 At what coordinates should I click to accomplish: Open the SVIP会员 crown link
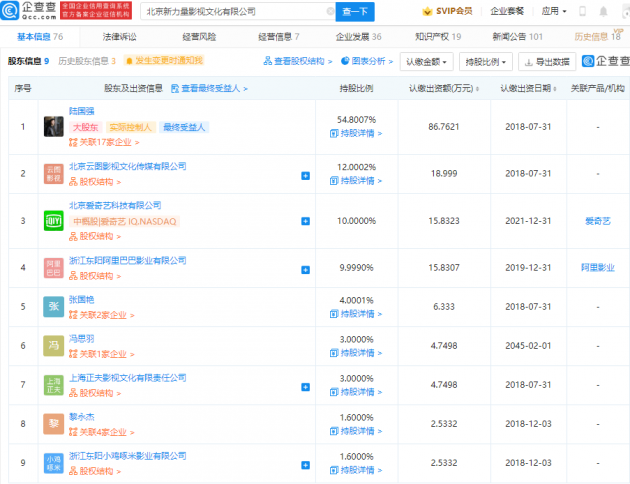(447, 11)
